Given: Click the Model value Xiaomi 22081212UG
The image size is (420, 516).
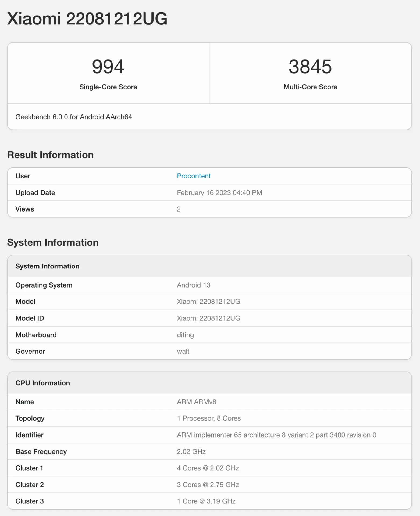Looking at the screenshot, I should click(208, 302).
